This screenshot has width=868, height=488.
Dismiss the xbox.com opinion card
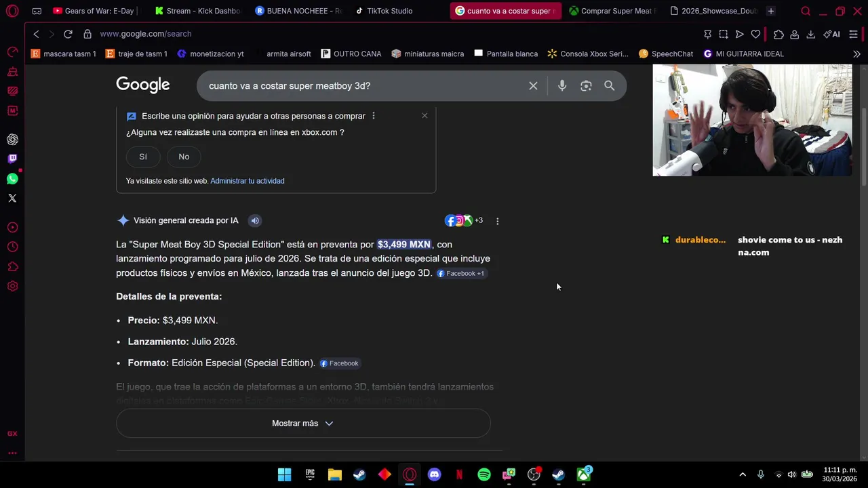(425, 116)
